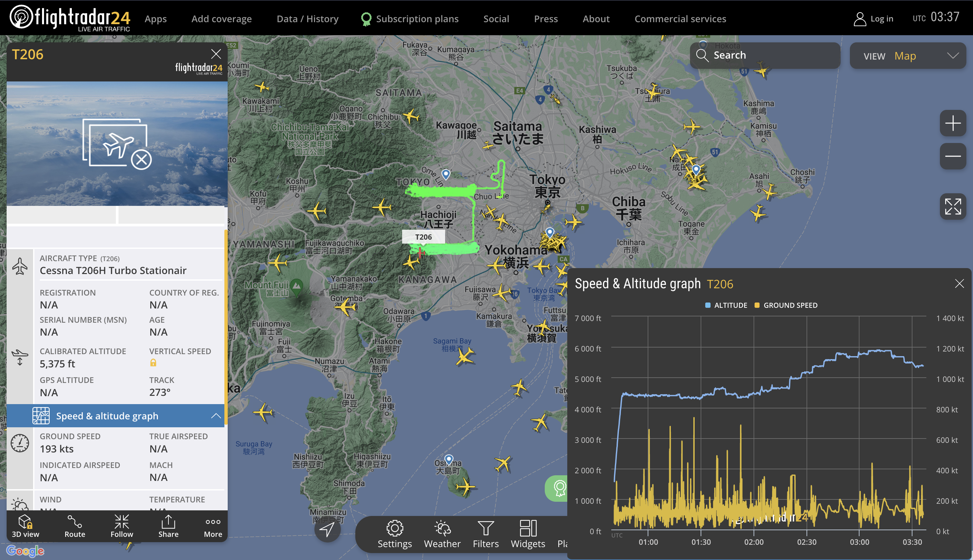Click the '273°' track value
Screen dimensions: 973x560
point(160,392)
